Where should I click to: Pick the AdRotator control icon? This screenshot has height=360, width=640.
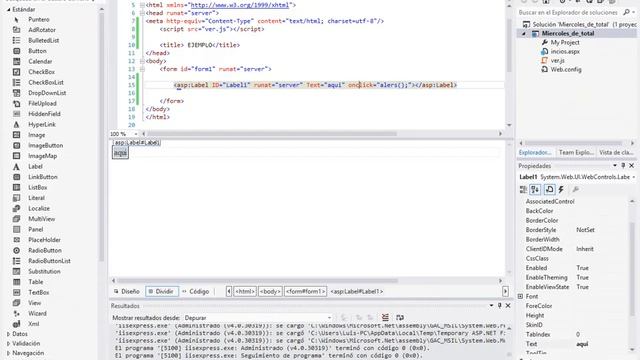17,30
